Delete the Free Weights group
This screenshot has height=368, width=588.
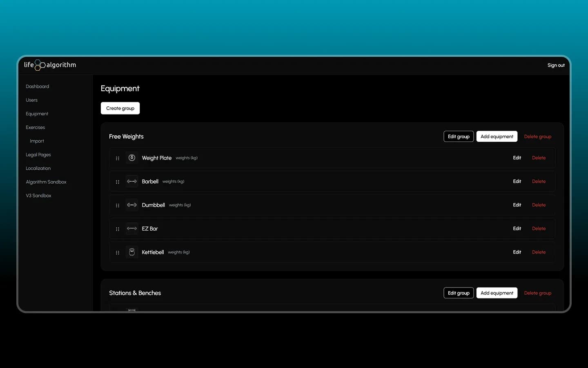538,137
